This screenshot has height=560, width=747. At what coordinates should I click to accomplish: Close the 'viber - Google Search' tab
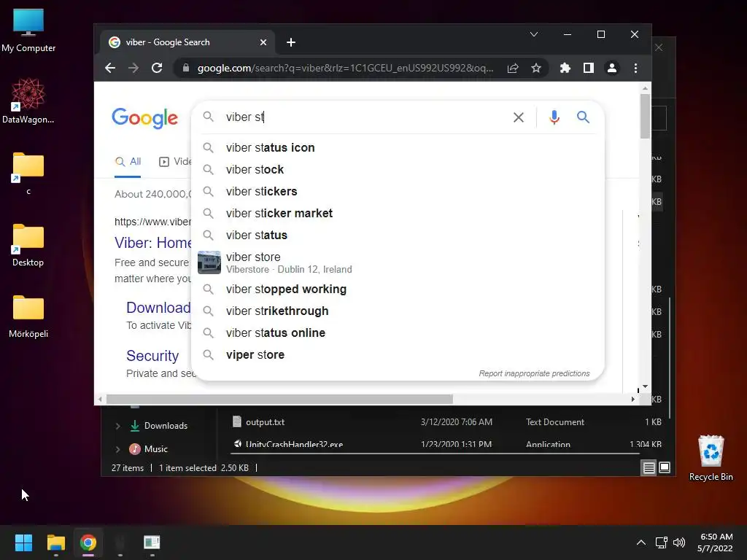263,42
